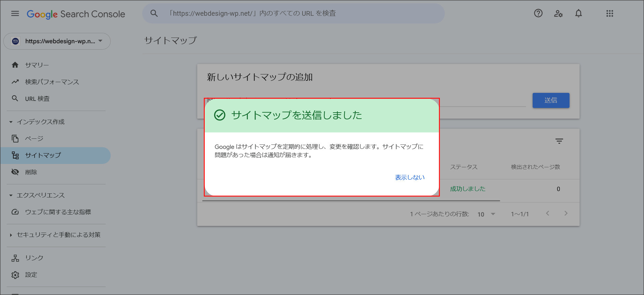Click the trend icon beside 検索パフォーマンス
The height and width of the screenshot is (295, 644).
pyautogui.click(x=15, y=82)
